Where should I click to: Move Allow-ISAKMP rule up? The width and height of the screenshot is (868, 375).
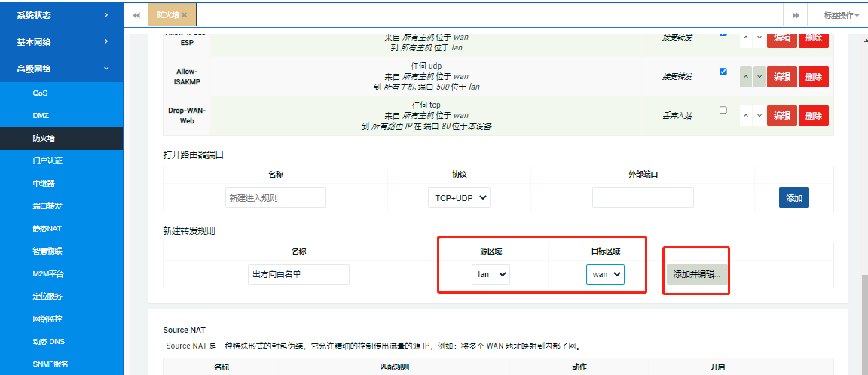pos(746,76)
